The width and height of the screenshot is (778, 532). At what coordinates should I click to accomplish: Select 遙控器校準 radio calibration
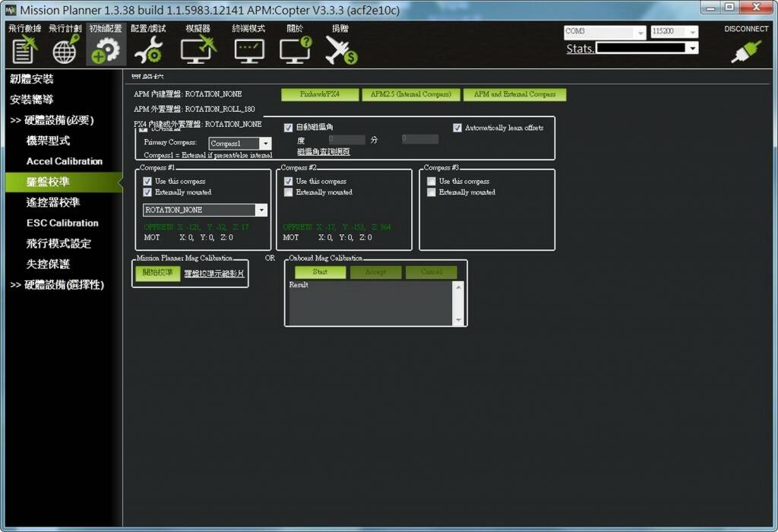pyautogui.click(x=53, y=202)
